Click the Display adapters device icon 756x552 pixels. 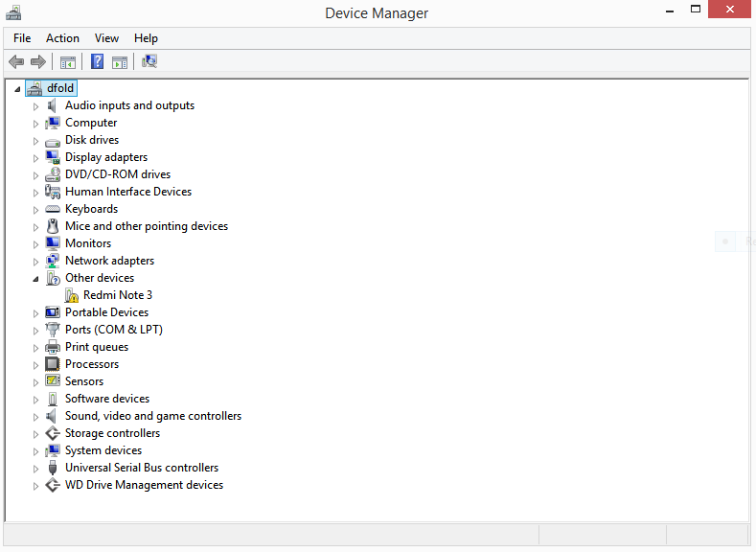(53, 157)
